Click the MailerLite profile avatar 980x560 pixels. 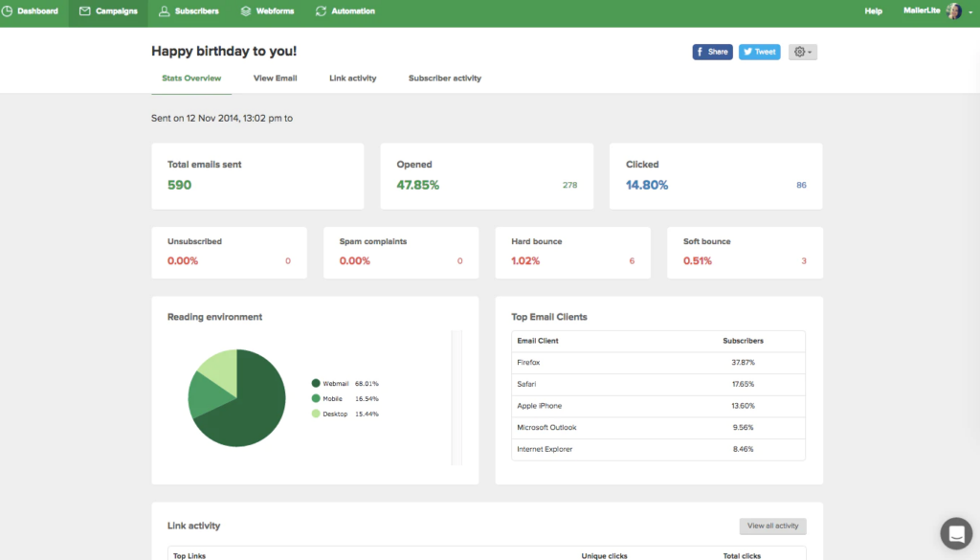point(953,11)
